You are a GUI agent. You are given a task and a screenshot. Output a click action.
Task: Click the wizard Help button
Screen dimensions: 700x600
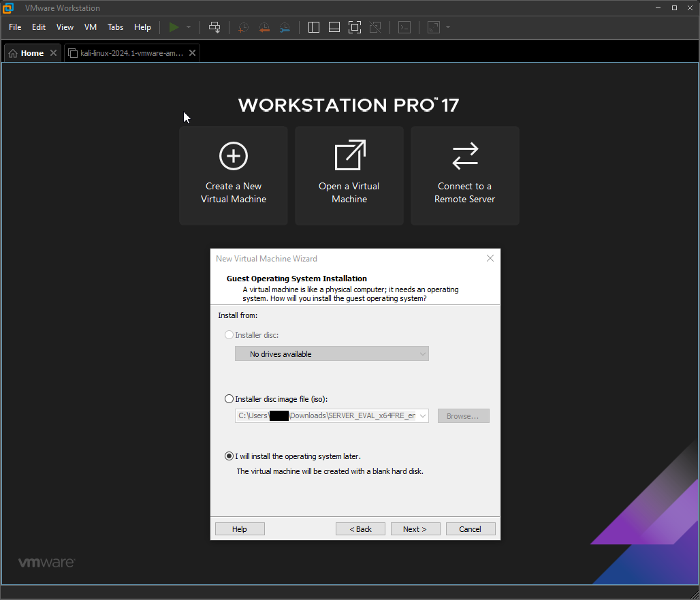(x=240, y=529)
